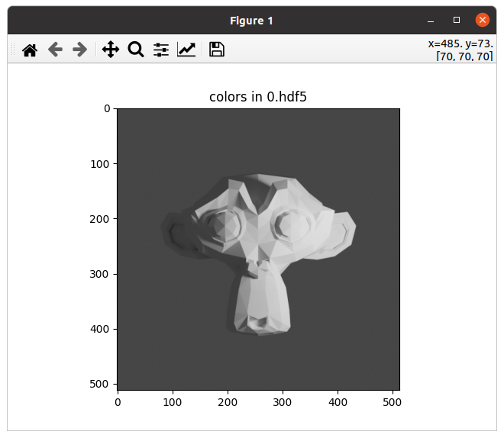Go forward to next view arrow
Viewport: 504px width, 438px height.
[x=79, y=50]
